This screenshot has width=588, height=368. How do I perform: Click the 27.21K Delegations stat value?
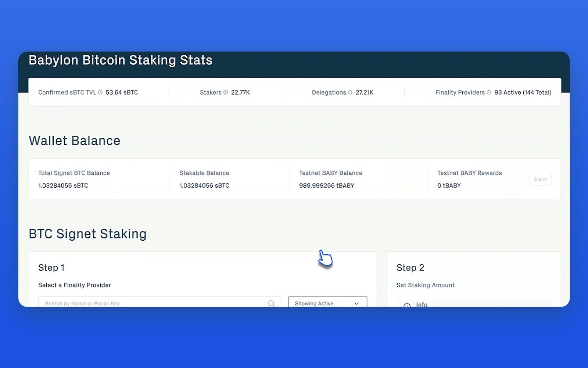point(364,92)
